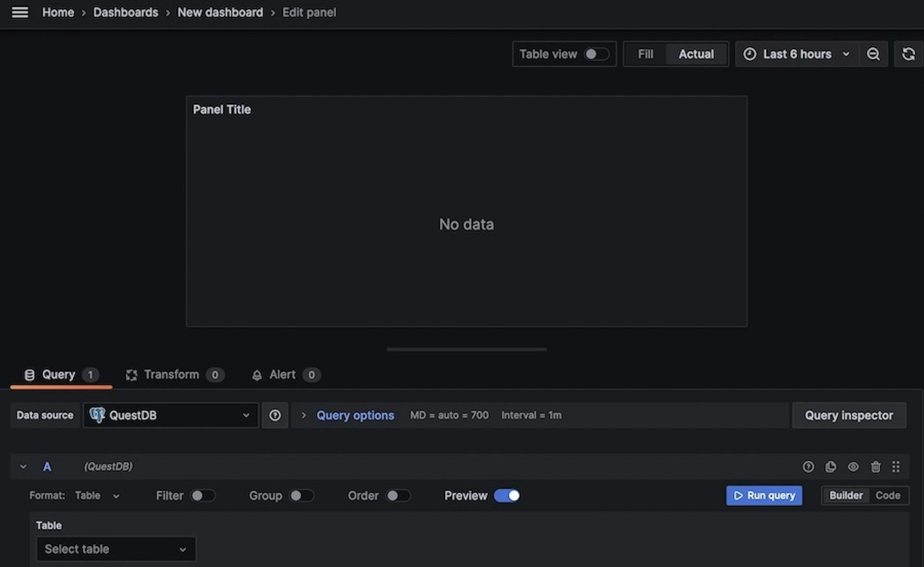Run the query with the Run query button
This screenshot has height=567, width=924.
coord(764,495)
